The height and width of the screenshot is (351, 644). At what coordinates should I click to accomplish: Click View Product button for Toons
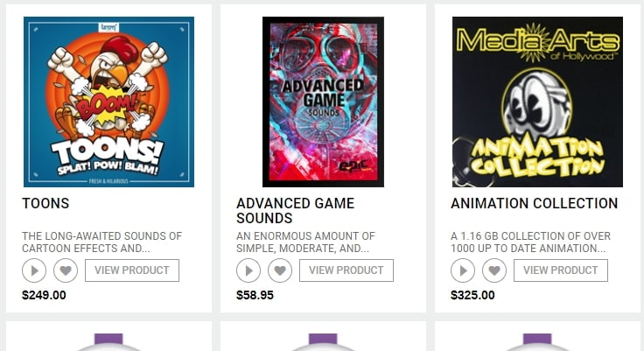pyautogui.click(x=131, y=270)
